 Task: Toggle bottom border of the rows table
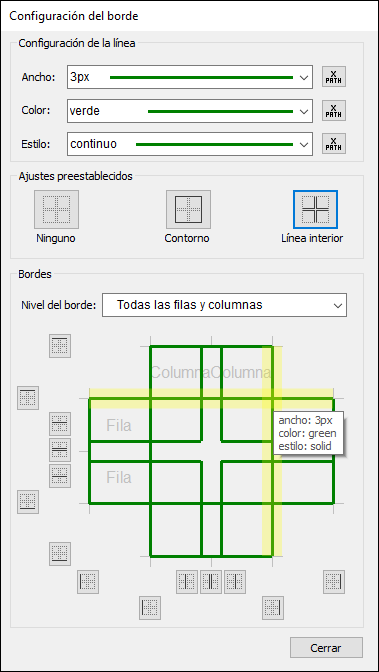28,502
